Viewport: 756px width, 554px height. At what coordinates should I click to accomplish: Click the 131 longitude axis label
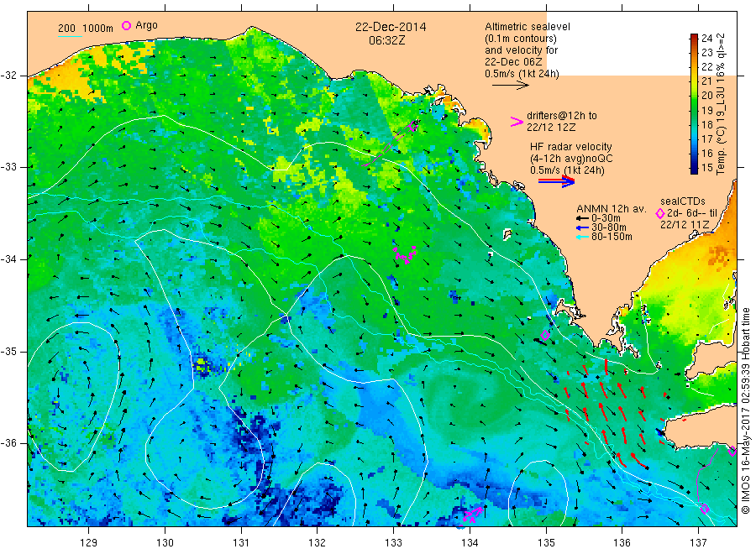pyautogui.click(x=241, y=543)
